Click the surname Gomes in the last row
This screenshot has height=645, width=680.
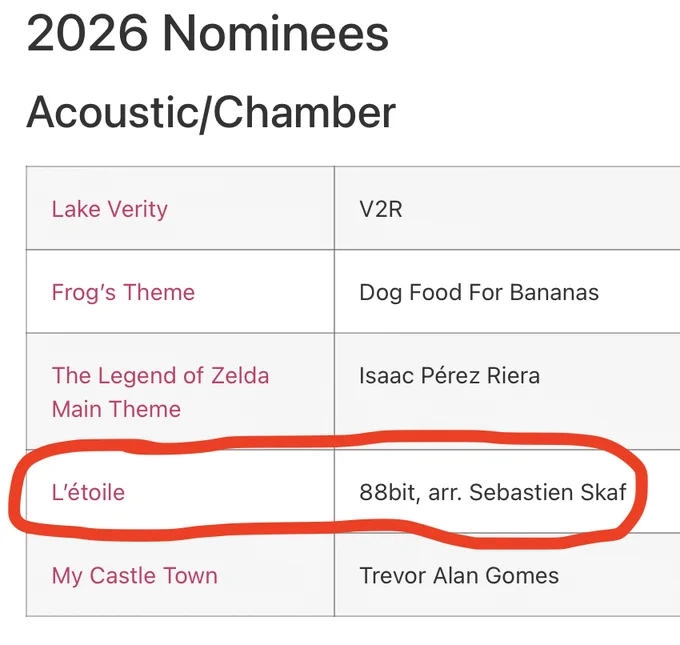pyautogui.click(x=522, y=576)
